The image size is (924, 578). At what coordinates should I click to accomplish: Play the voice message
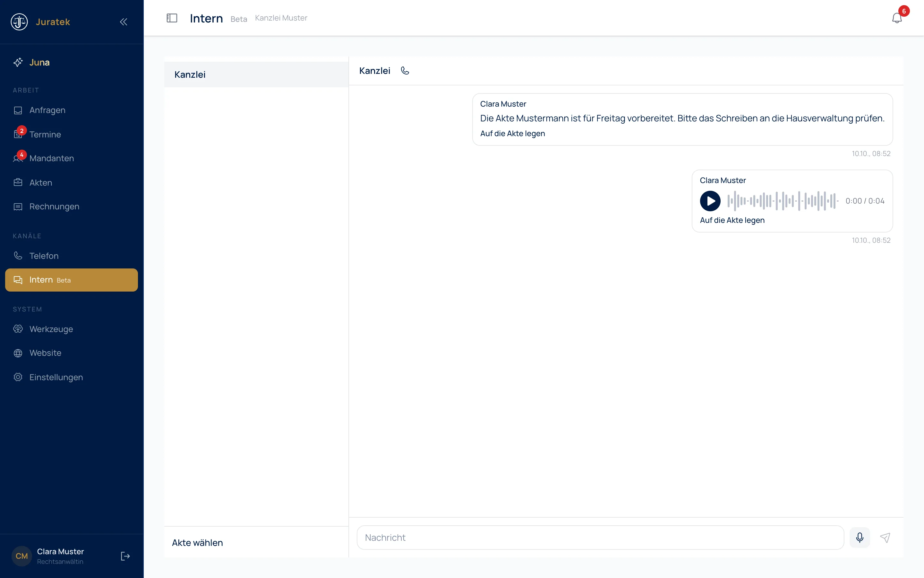[710, 201]
